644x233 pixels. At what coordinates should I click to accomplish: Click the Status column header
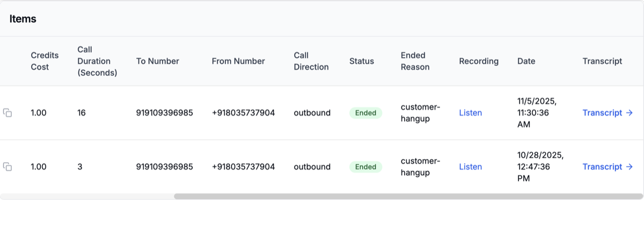tap(361, 61)
